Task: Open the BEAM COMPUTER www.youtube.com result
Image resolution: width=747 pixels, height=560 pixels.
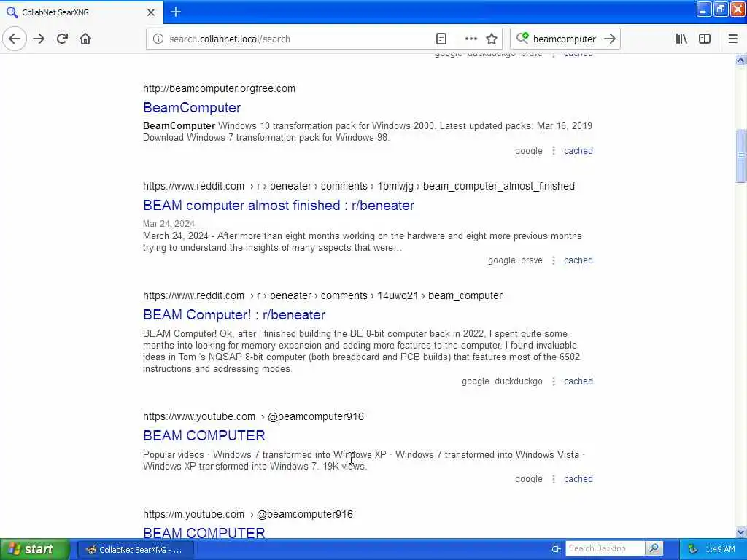Action: coord(204,436)
